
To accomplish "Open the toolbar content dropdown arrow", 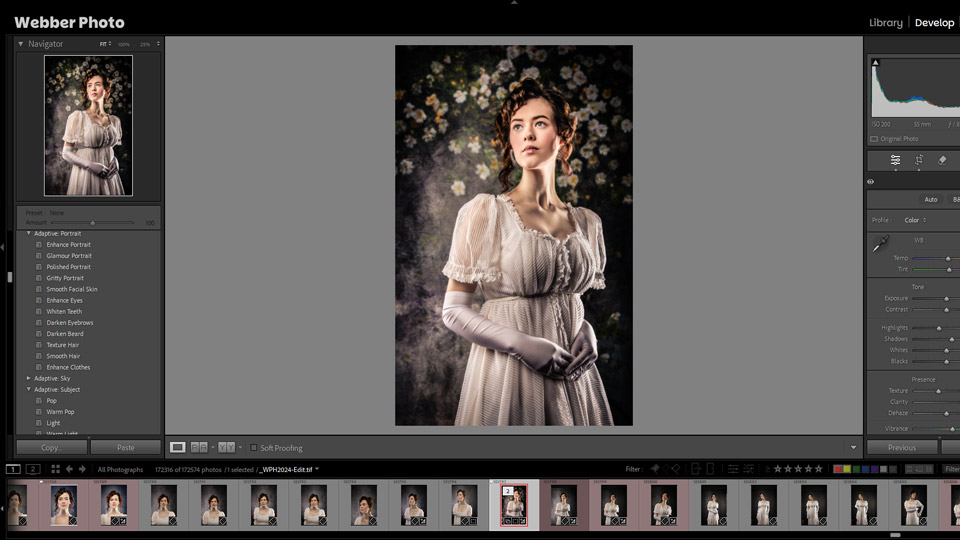I will 853,448.
